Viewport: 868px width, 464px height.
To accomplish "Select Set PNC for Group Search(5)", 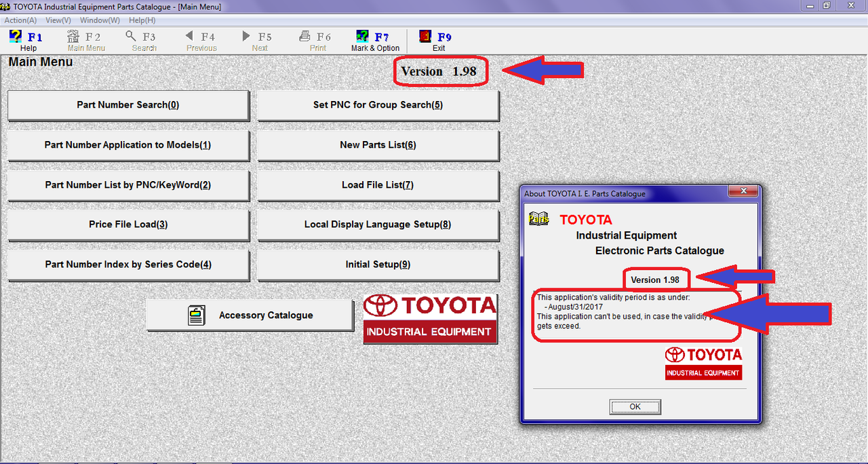I will point(378,105).
